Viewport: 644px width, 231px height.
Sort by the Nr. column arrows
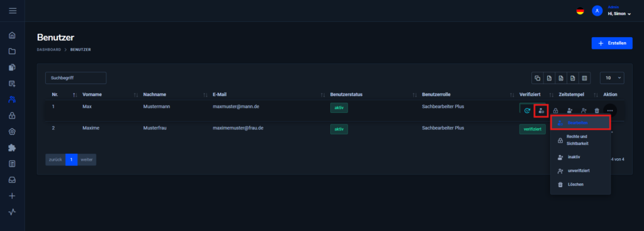tap(75, 95)
